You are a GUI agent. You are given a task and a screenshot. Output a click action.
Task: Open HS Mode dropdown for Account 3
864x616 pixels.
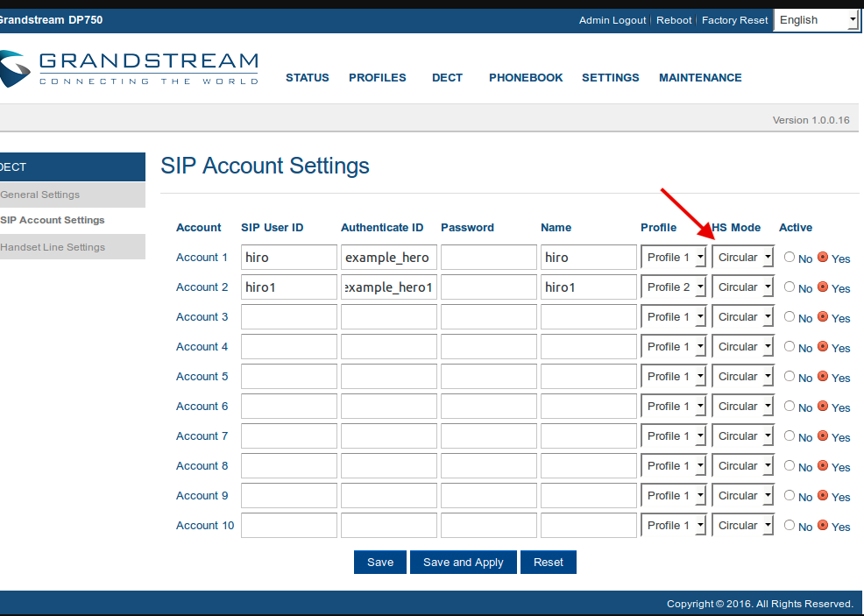743,317
